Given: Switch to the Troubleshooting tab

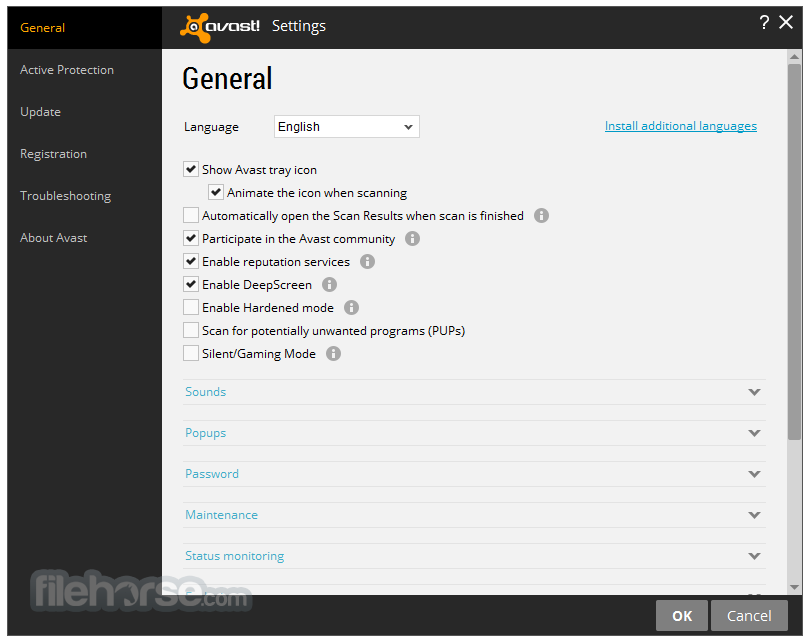Looking at the screenshot, I should (65, 196).
